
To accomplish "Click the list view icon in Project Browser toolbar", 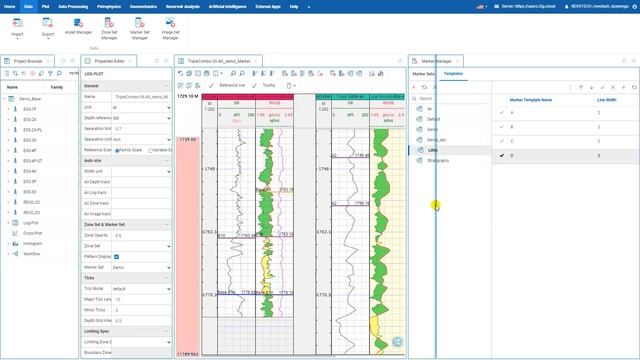I will pyautogui.click(x=7, y=73).
